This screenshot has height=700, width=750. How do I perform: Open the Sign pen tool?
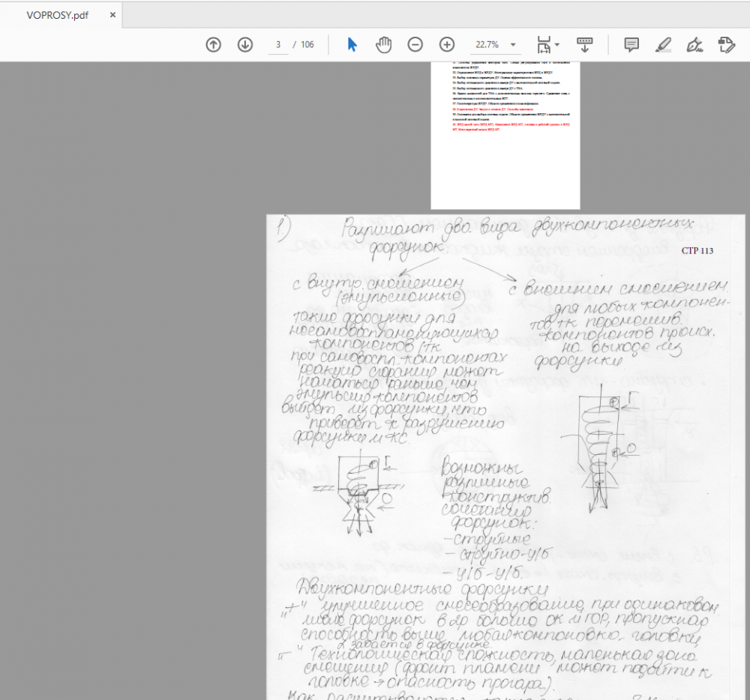click(x=694, y=45)
